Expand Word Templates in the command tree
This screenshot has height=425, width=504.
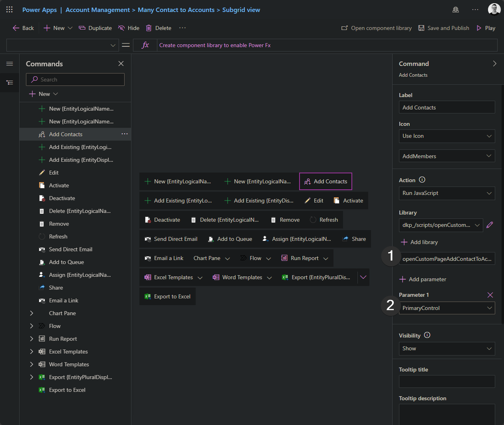(x=32, y=364)
